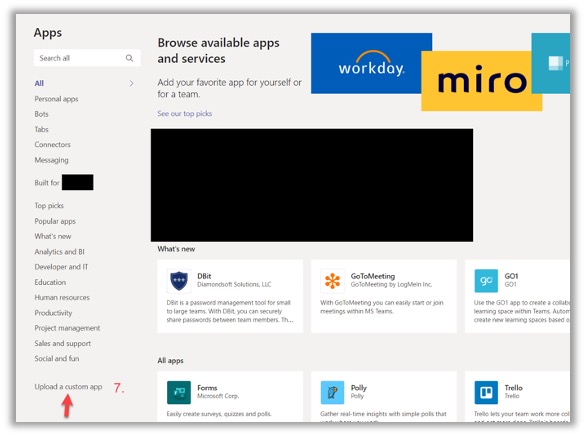Open the Built for organization category
The width and height of the screenshot is (586, 436).
[64, 182]
